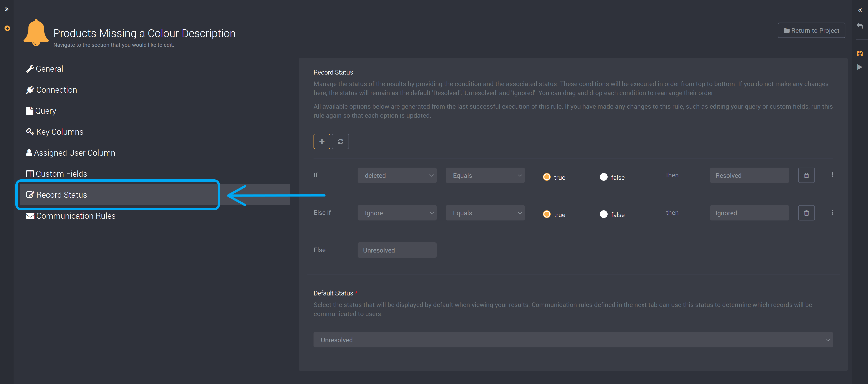Image resolution: width=868 pixels, height=384 pixels.
Task: Click the orange save disk icon
Action: pyautogui.click(x=860, y=54)
